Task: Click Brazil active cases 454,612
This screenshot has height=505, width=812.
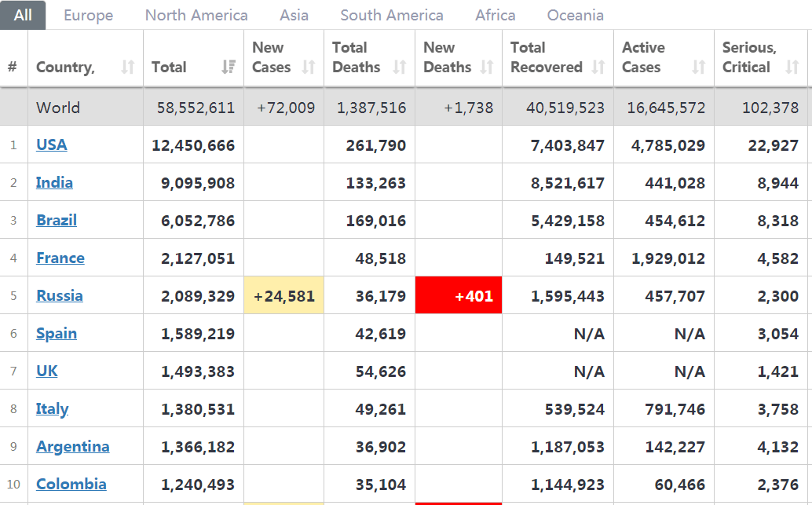Action: click(x=675, y=221)
